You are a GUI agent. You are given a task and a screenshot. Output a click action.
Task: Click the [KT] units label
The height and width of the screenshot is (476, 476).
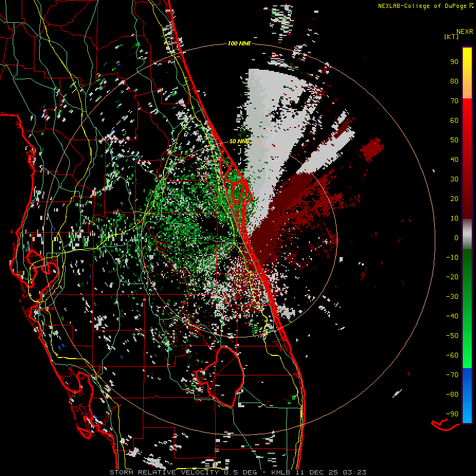point(451,36)
